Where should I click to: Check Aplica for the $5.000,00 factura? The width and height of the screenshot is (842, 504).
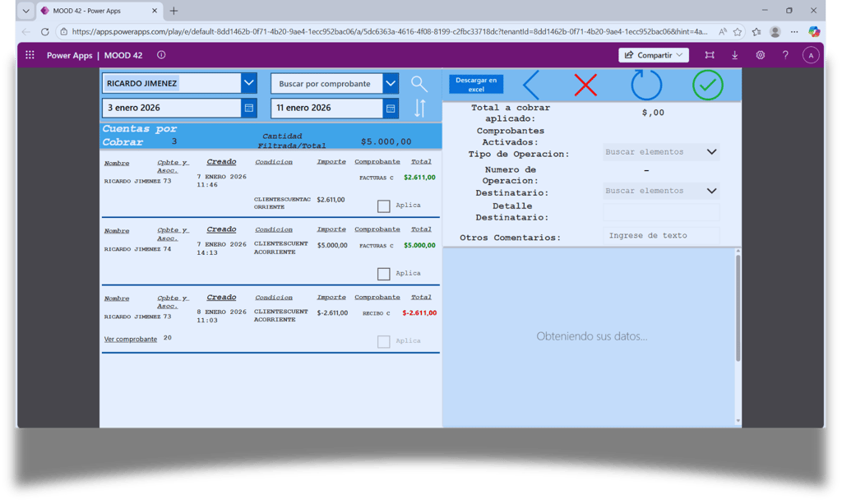pos(383,274)
